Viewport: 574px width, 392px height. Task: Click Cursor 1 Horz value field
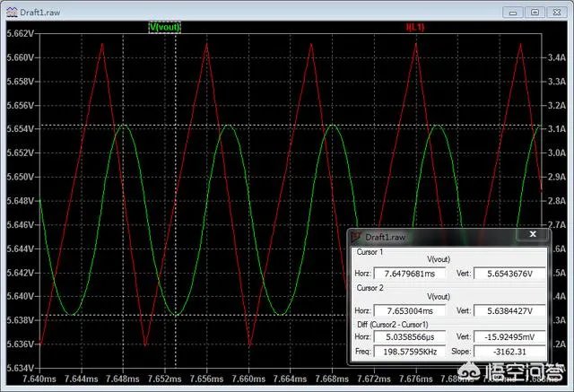(x=412, y=274)
